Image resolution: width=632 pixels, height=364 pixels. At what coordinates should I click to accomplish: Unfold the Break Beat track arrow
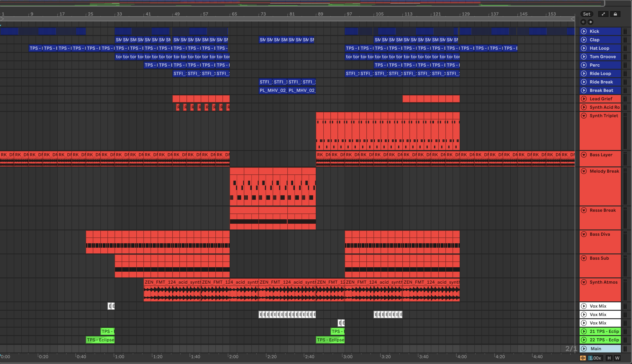tap(584, 90)
